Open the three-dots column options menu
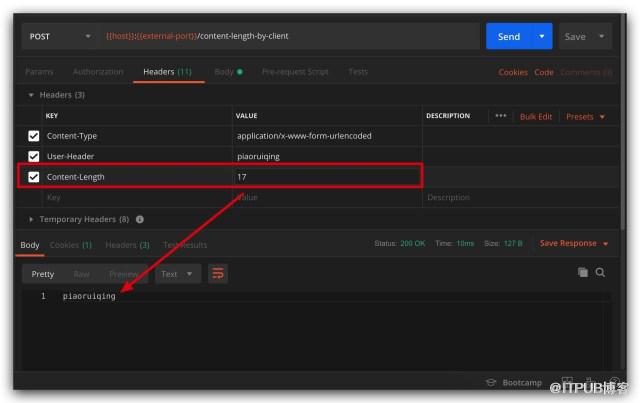640x403 pixels. pos(501,116)
